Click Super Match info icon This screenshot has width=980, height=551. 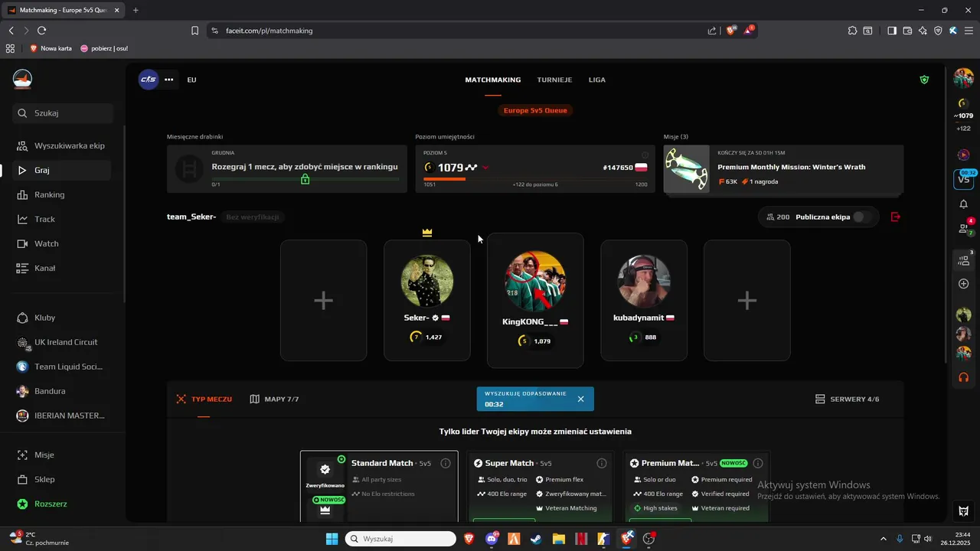602,463
